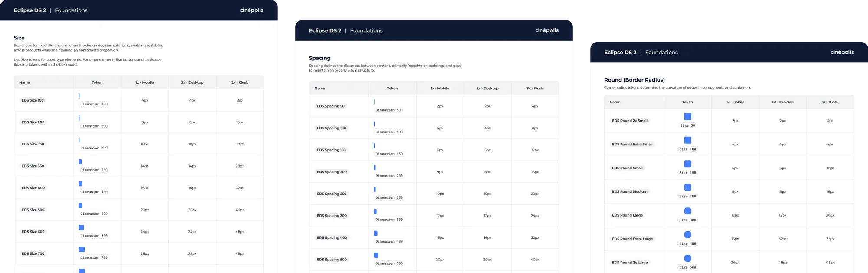Select the EDS Spacing 500 name chip

332,260
